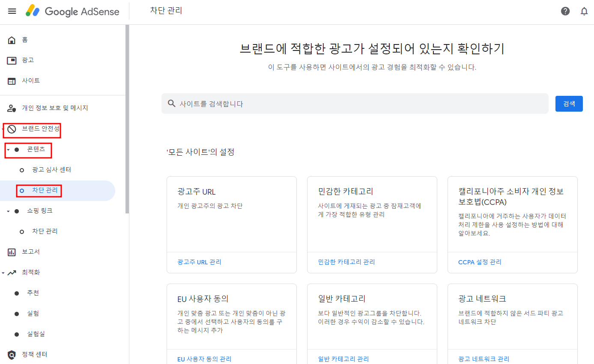Open the notifications bell

(584, 11)
